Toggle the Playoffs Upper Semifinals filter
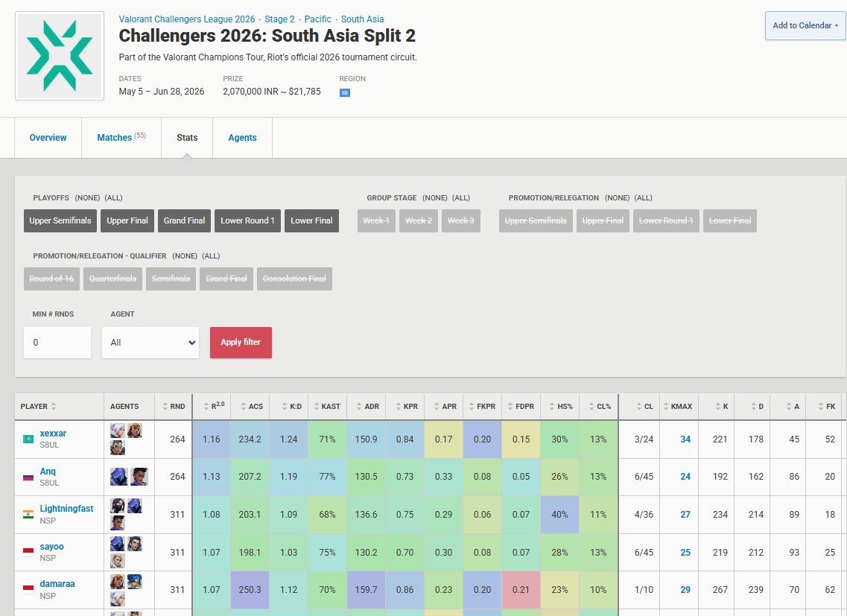 pos(60,220)
